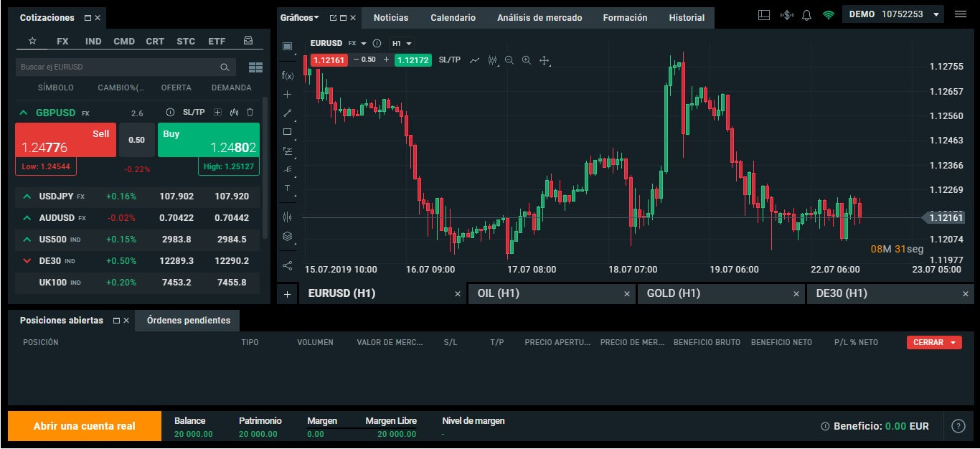Toggle the favorites star in Cotizaciones
The width and height of the screenshot is (980, 449).
[x=32, y=41]
